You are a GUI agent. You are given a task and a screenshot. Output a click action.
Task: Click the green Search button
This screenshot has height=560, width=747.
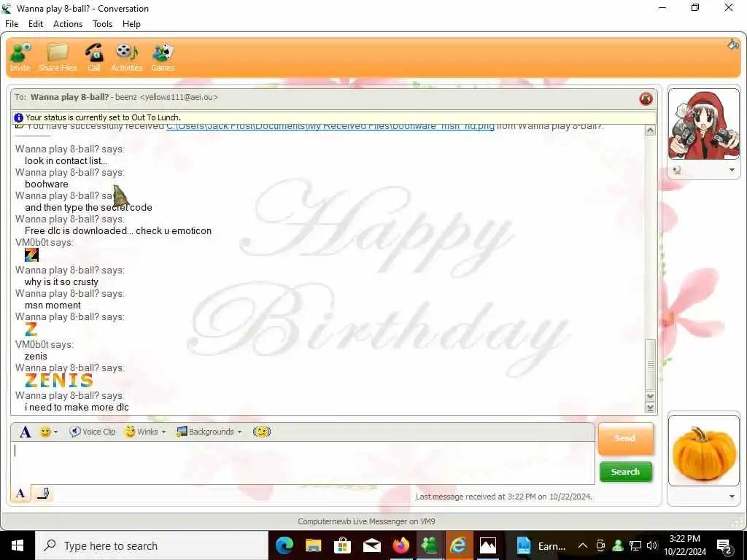point(625,472)
